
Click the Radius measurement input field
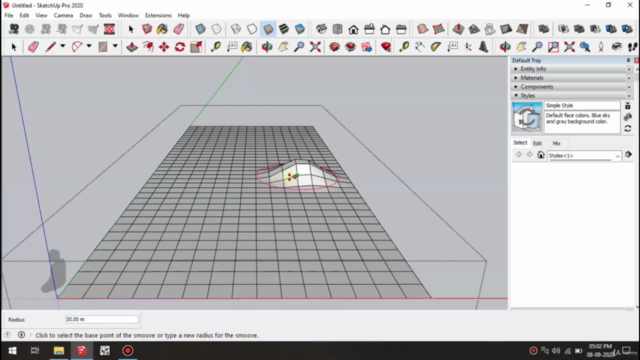click(x=102, y=319)
